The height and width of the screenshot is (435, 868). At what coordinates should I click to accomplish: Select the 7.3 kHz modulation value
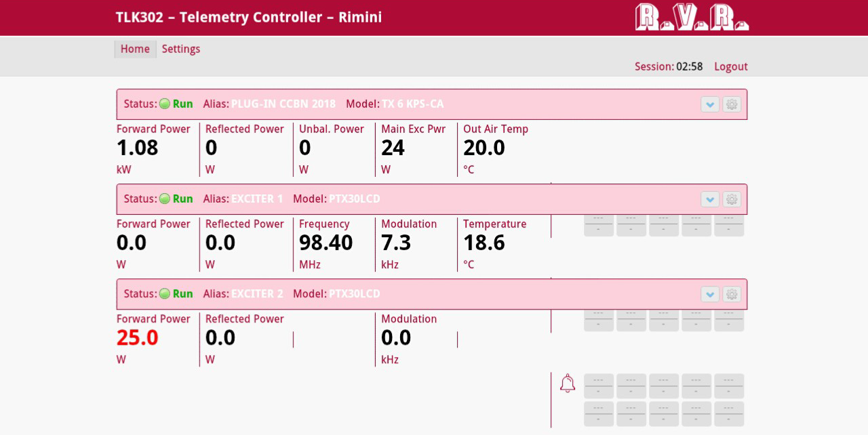pos(396,243)
